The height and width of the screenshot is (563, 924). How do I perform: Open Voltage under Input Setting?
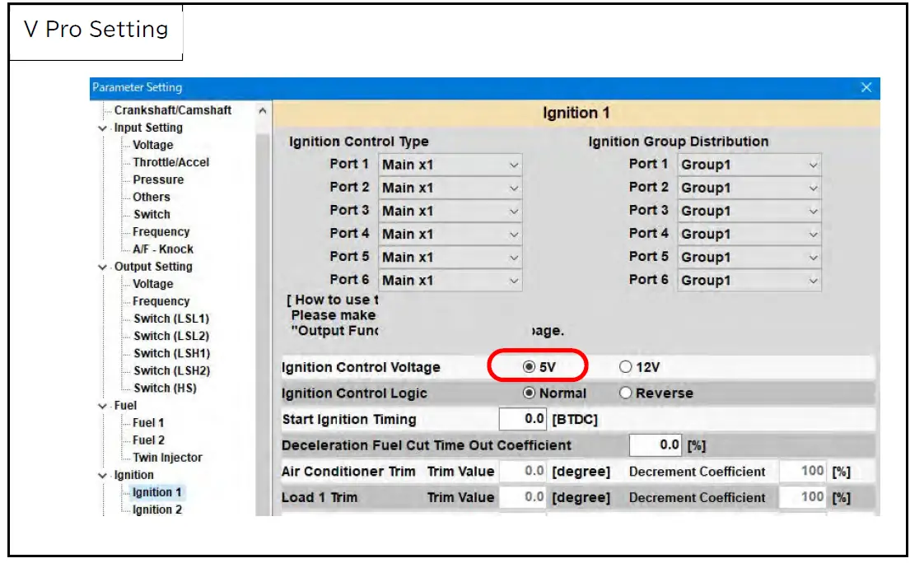click(152, 145)
